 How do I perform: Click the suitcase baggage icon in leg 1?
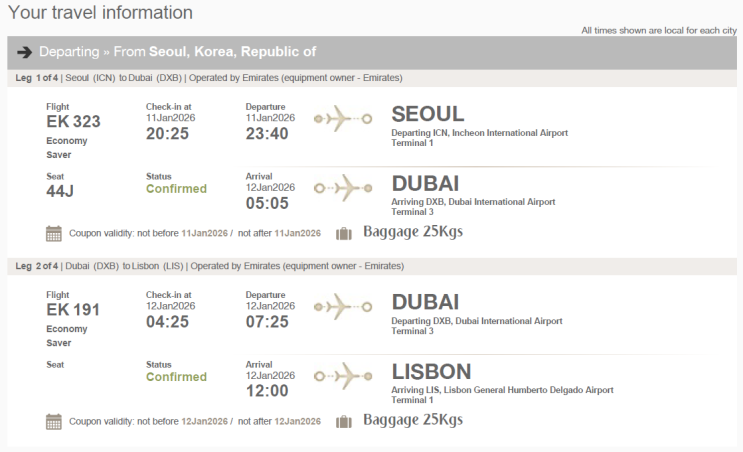[x=344, y=233]
